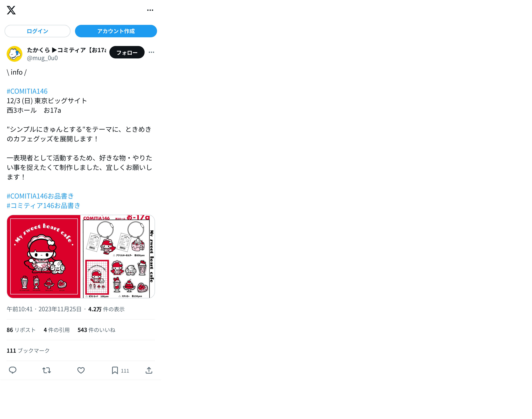
Task: Expand the post's three-dot options menu
Action: 151,52
